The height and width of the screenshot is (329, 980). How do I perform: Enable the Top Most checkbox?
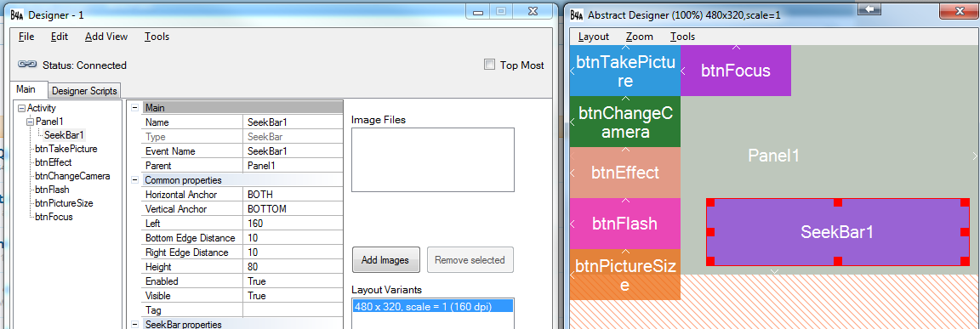click(x=489, y=65)
